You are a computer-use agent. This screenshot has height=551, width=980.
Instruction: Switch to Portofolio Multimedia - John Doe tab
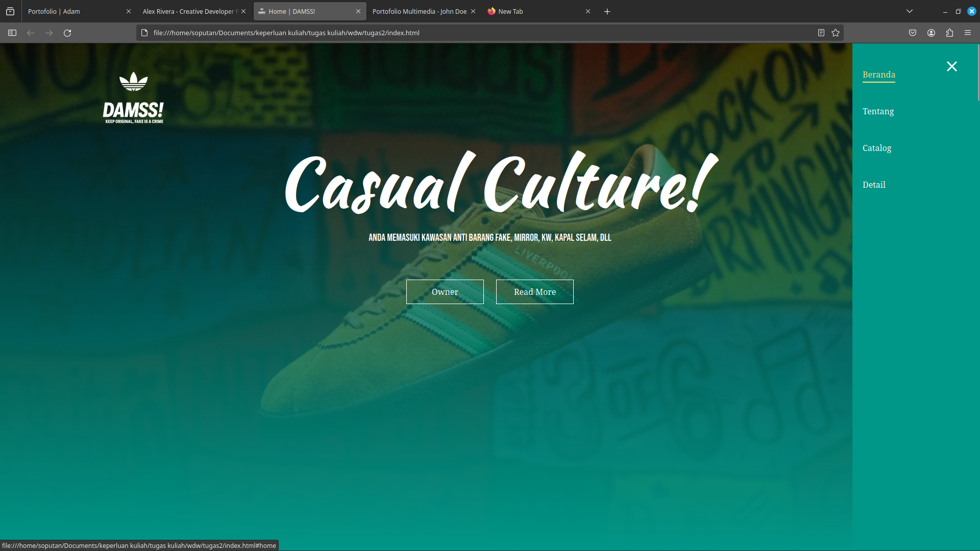419,11
